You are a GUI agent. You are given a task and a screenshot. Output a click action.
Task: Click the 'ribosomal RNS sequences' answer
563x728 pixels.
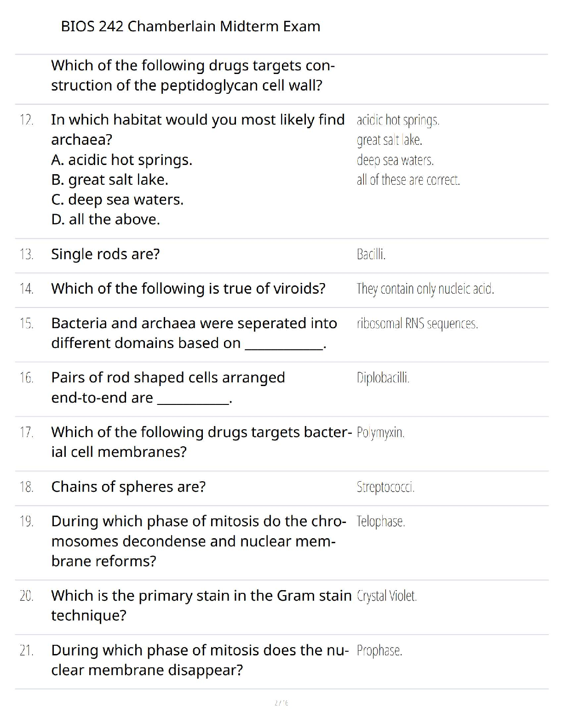pos(417,324)
